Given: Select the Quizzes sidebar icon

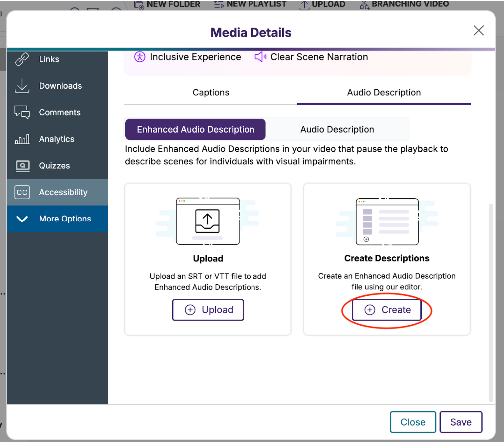Looking at the screenshot, I should click(x=21, y=165).
